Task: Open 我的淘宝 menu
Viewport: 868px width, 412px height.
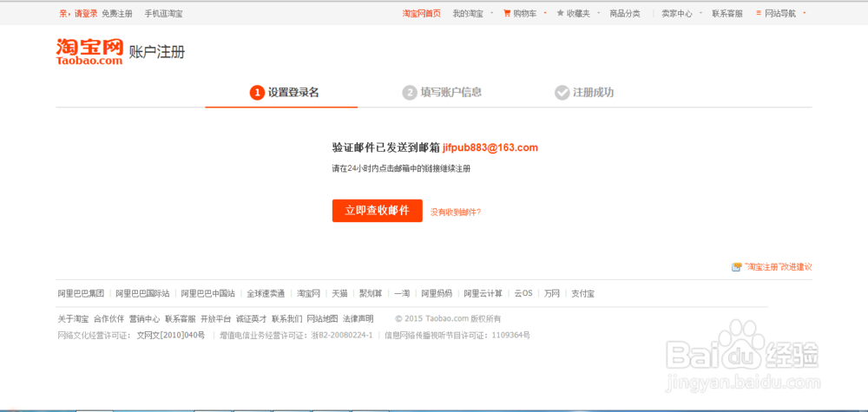Action: tap(468, 13)
